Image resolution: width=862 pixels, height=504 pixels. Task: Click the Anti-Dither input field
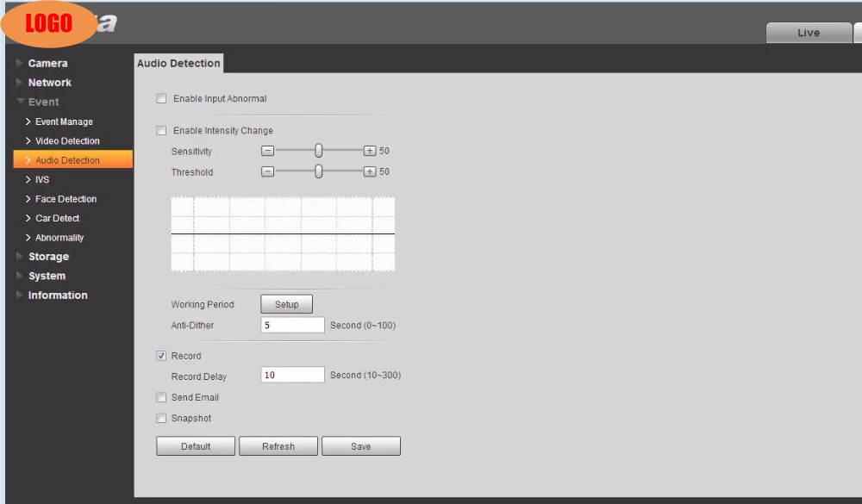click(x=292, y=325)
